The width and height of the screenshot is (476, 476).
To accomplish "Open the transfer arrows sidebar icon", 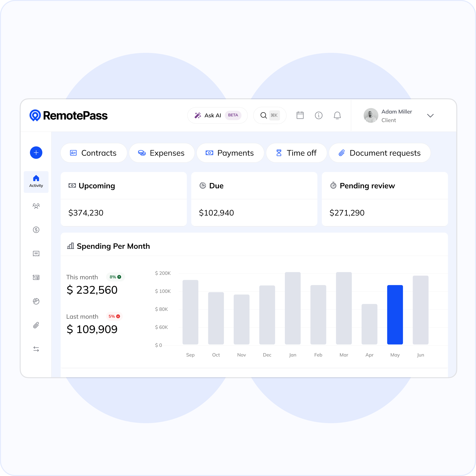I will [36, 349].
